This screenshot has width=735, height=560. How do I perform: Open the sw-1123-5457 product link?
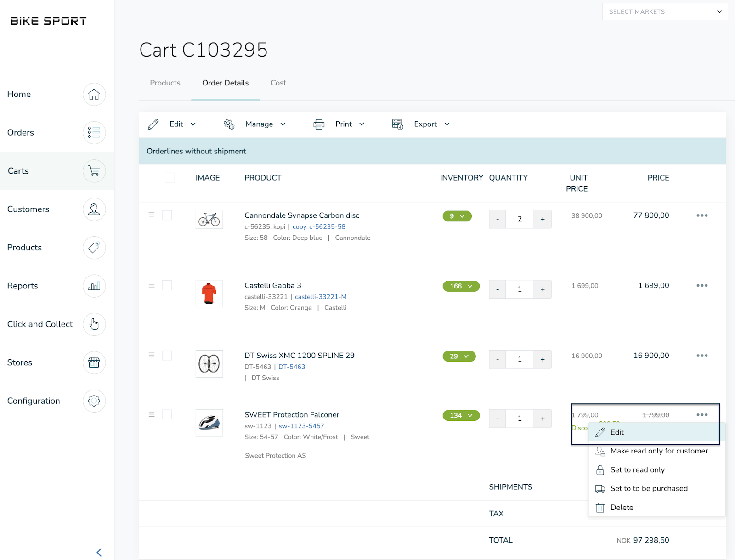pyautogui.click(x=301, y=426)
